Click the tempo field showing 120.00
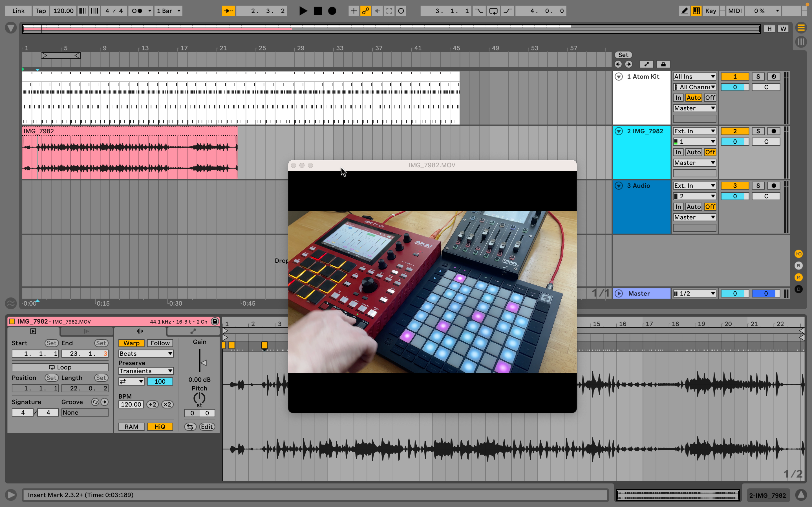812x507 pixels. pyautogui.click(x=63, y=11)
